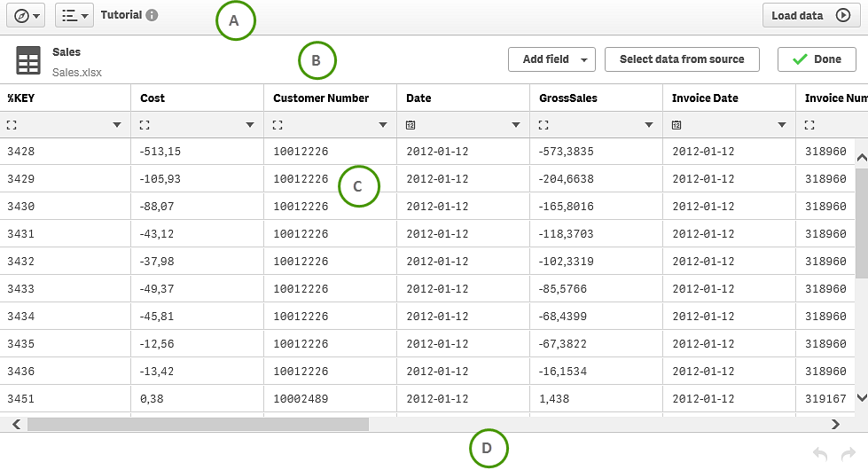This screenshot has height=470, width=868.
Task: Click the undo arrow icon
Action: point(820,454)
